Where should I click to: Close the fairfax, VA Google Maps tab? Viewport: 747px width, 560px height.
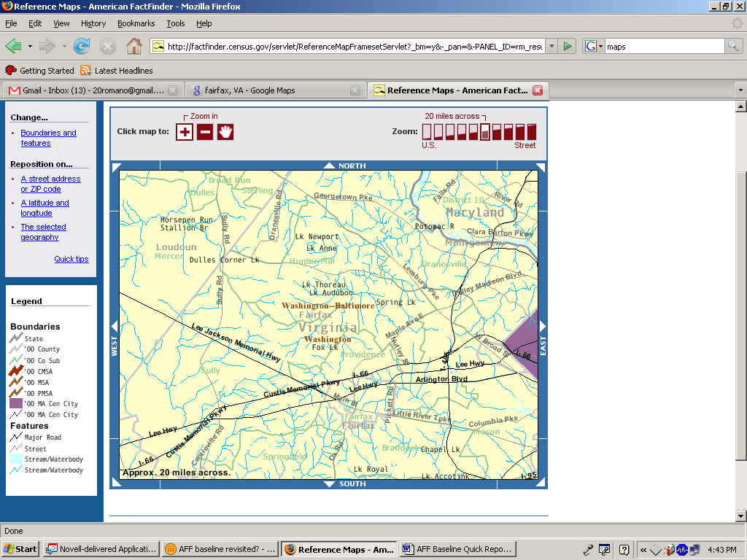coord(355,90)
